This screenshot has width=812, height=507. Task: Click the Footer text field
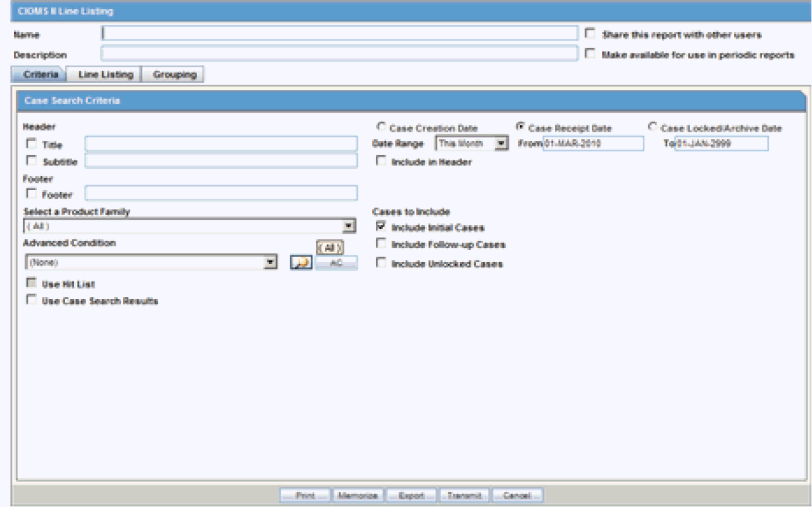click(221, 194)
